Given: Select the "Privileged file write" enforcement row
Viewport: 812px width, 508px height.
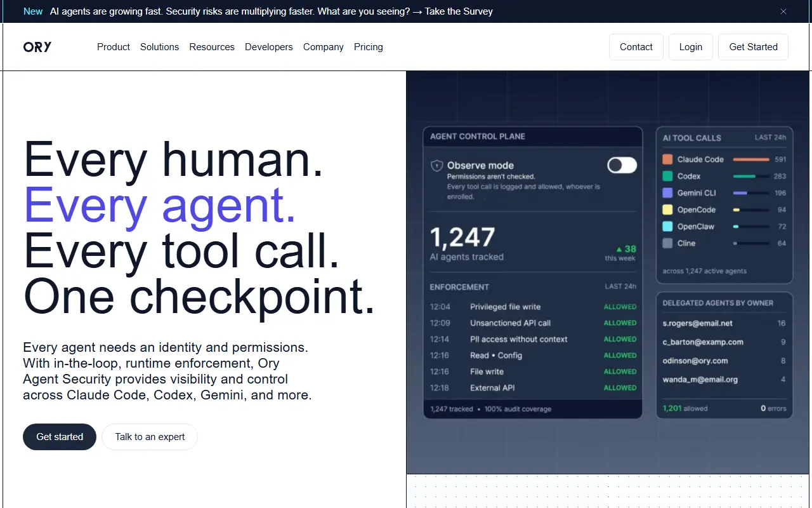Looking at the screenshot, I should click(x=533, y=307).
